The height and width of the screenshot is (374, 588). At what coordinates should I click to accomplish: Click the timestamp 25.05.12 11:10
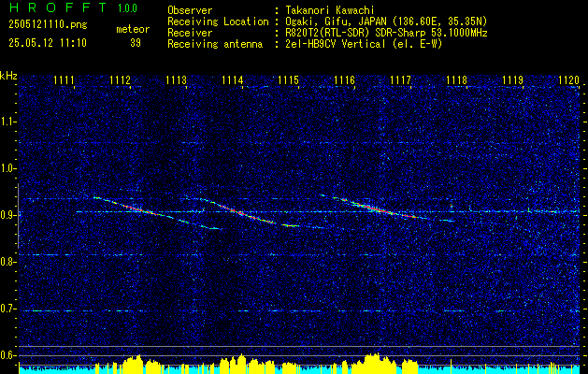(48, 43)
